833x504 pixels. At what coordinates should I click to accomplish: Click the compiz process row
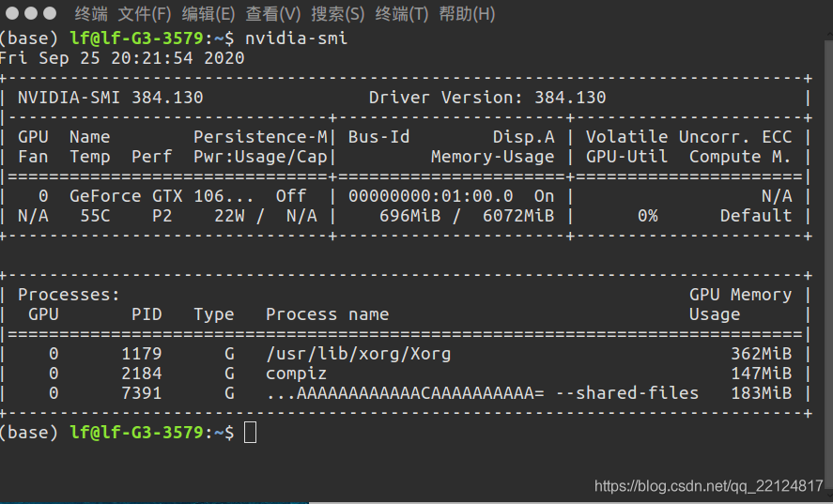[x=406, y=374]
